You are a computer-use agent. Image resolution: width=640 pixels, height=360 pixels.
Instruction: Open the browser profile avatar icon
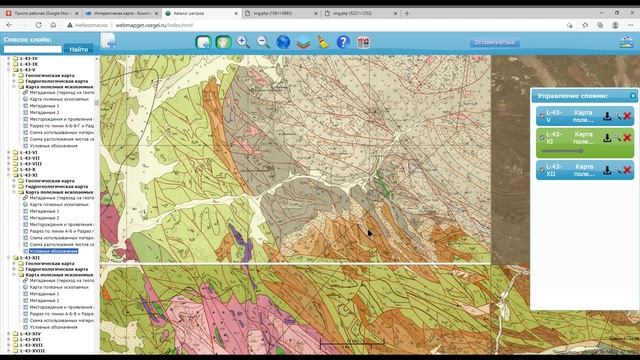(x=615, y=25)
